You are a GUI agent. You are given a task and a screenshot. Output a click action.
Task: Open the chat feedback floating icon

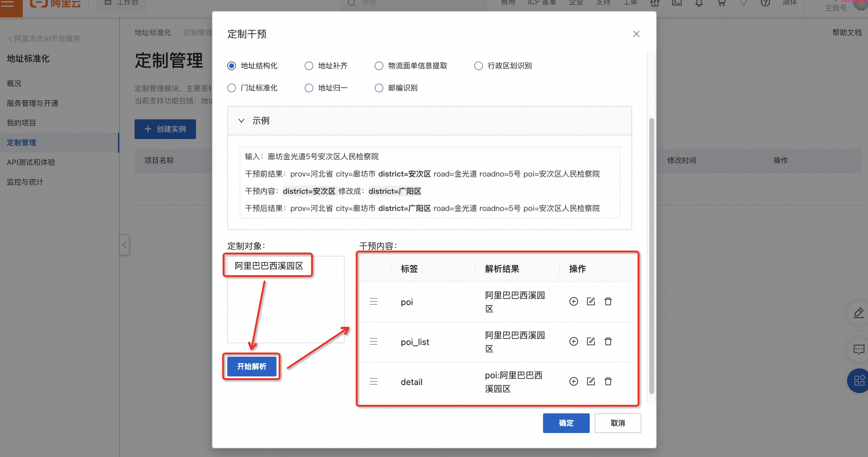(x=858, y=349)
